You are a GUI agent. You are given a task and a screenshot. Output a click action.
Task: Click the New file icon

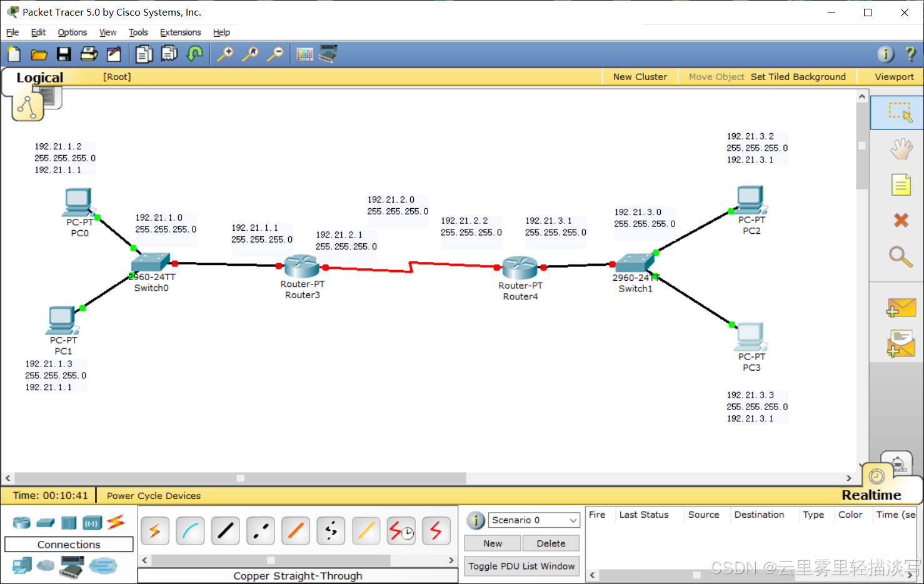click(14, 54)
